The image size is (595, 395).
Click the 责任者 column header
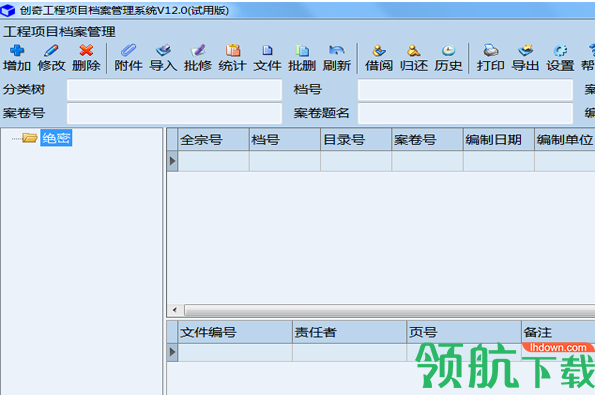click(349, 332)
